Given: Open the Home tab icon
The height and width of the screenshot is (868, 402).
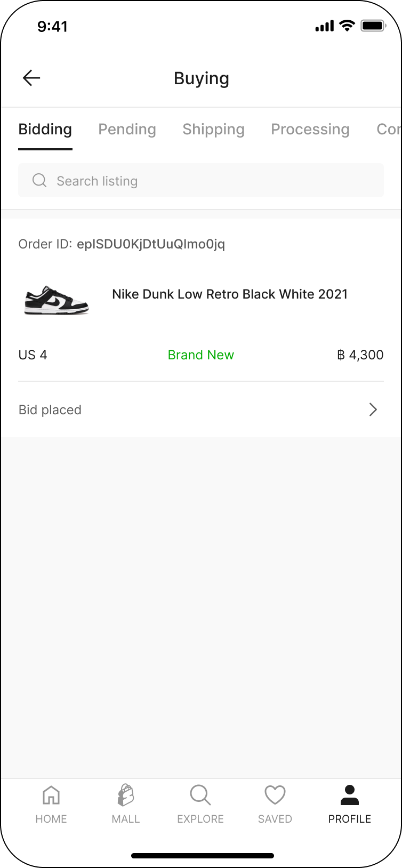Looking at the screenshot, I should [51, 795].
